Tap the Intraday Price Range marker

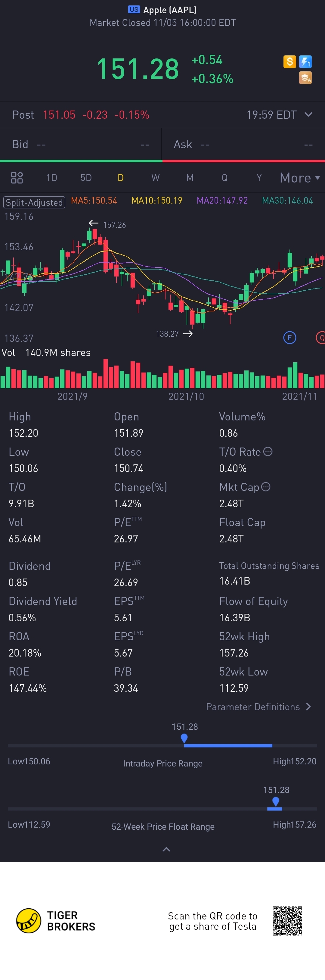[184, 738]
